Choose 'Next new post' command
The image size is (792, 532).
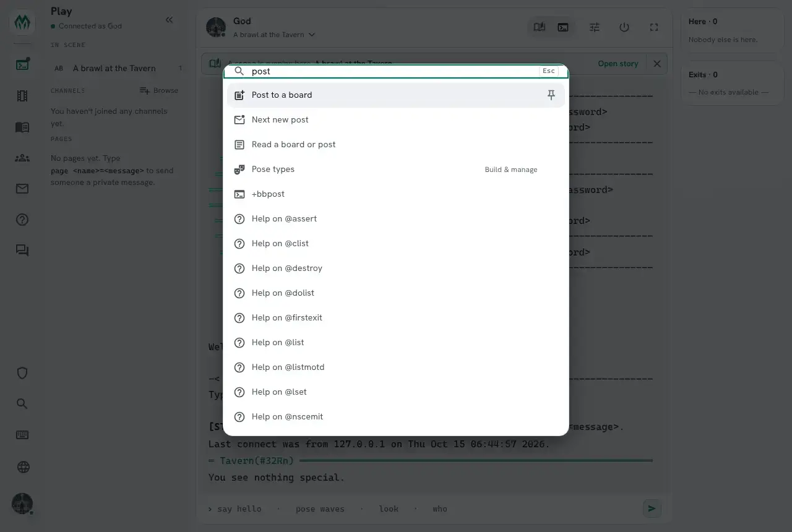[x=396, y=120]
